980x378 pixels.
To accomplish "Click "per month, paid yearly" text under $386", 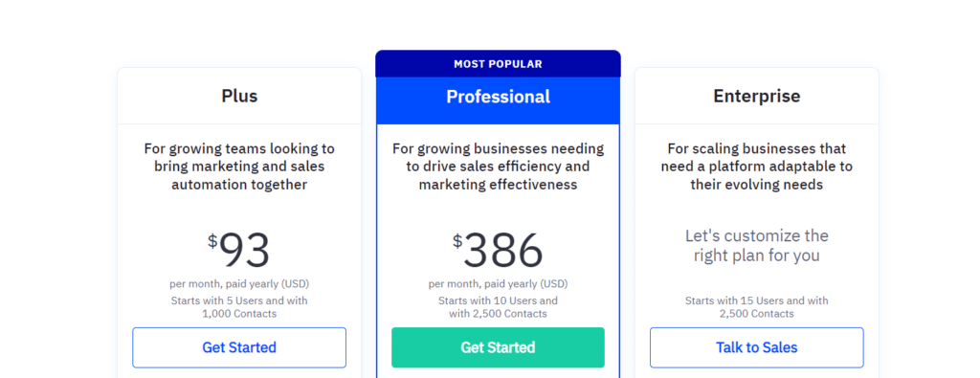I will (x=498, y=283).
